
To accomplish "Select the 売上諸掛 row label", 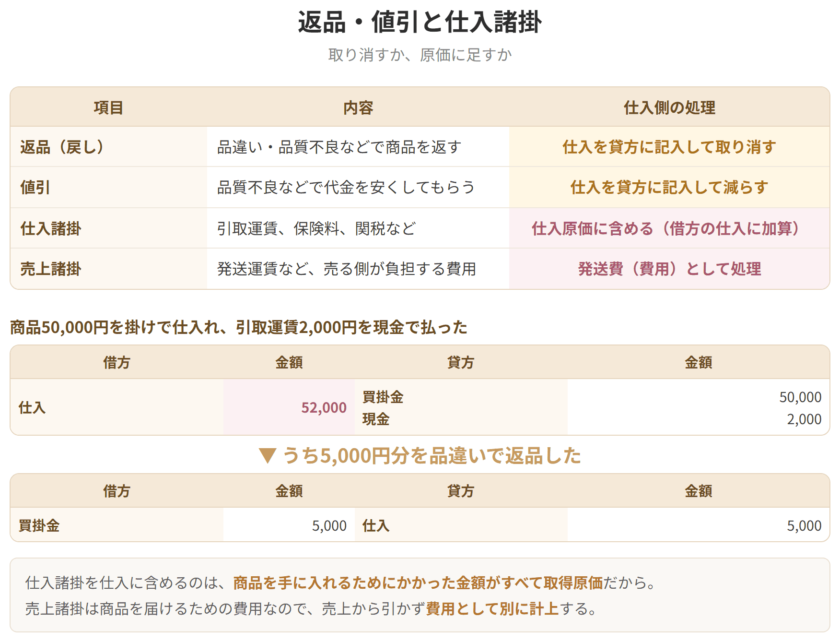I will tap(50, 269).
